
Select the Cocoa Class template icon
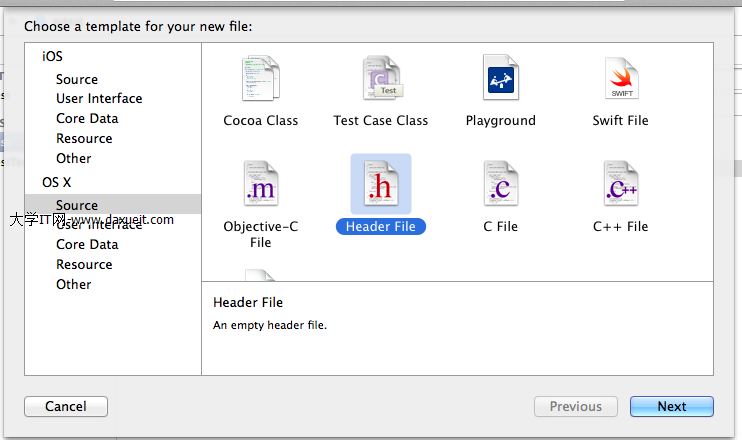coord(261,80)
